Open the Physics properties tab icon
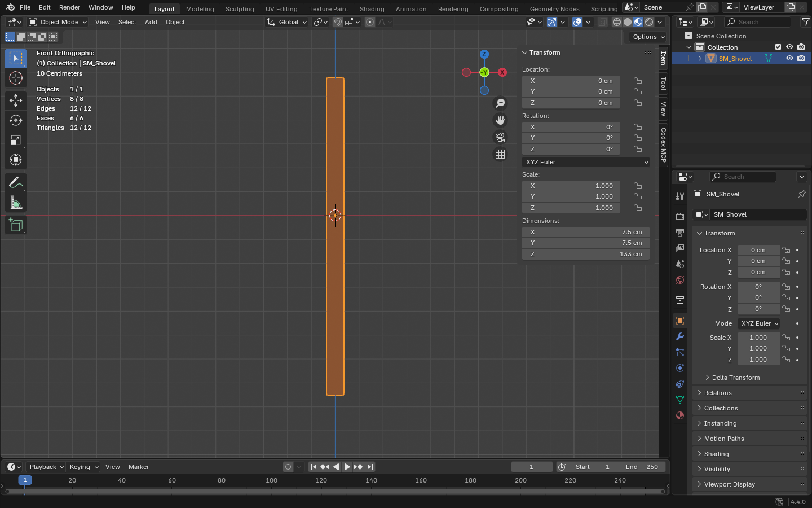Viewport: 812px width, 508px height. pos(680,368)
